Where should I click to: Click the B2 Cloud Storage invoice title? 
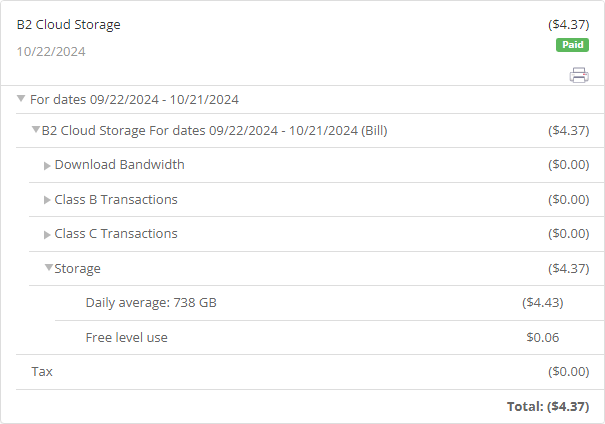click(69, 25)
